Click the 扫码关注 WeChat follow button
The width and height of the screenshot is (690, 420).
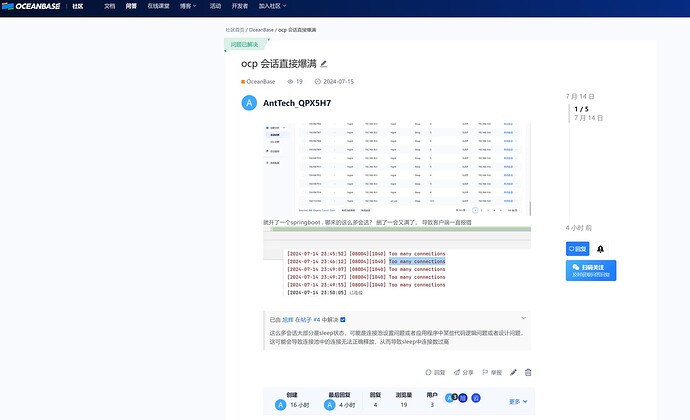(x=591, y=270)
